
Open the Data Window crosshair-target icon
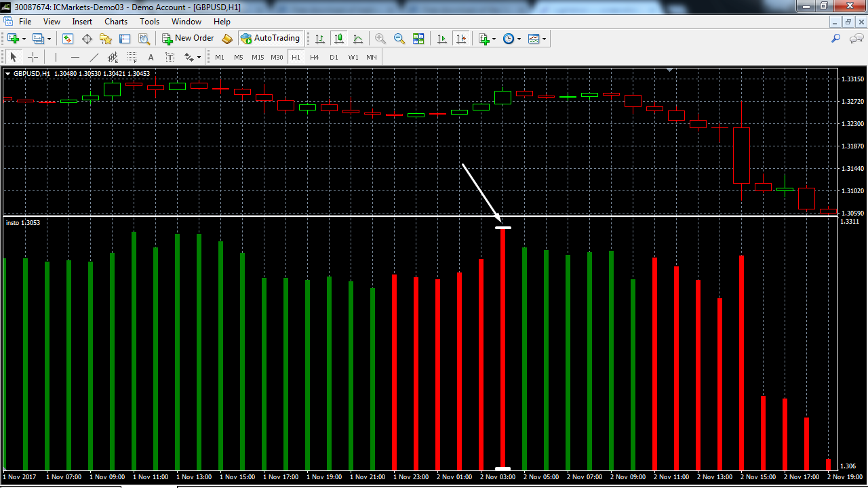coord(87,39)
